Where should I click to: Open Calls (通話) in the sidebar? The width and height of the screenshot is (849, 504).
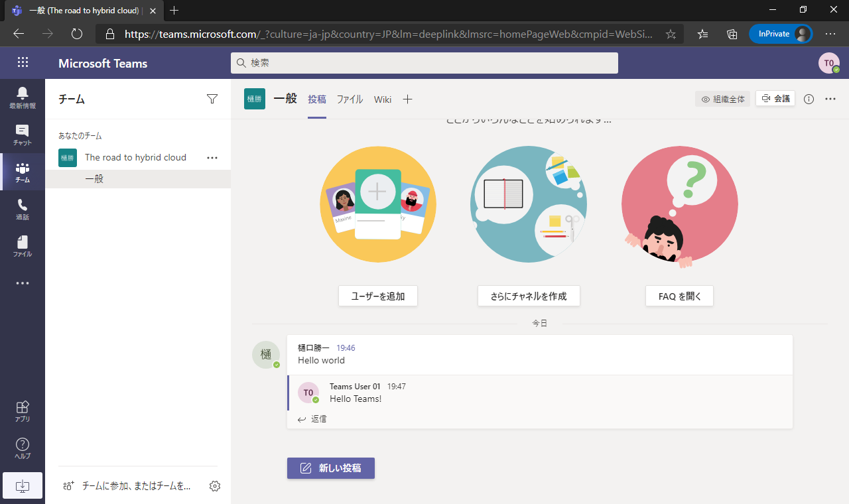tap(23, 210)
